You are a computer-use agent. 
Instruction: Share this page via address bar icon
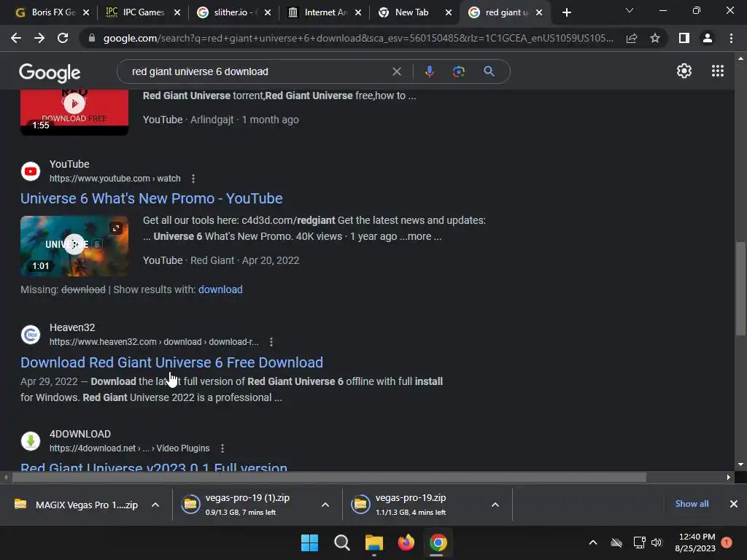coord(632,38)
